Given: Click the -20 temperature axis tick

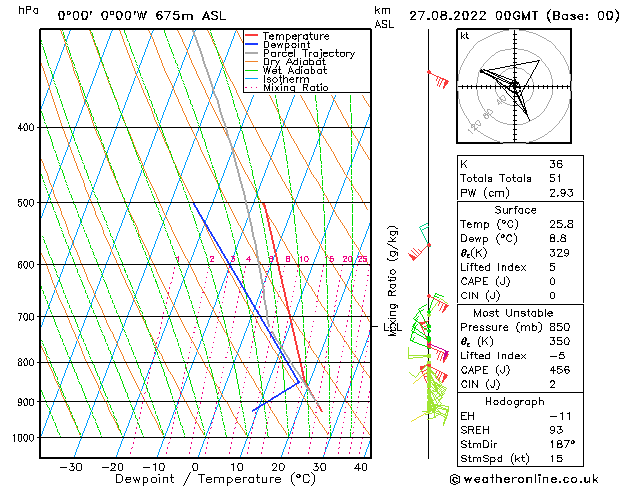Looking at the screenshot, I should coord(112,467).
